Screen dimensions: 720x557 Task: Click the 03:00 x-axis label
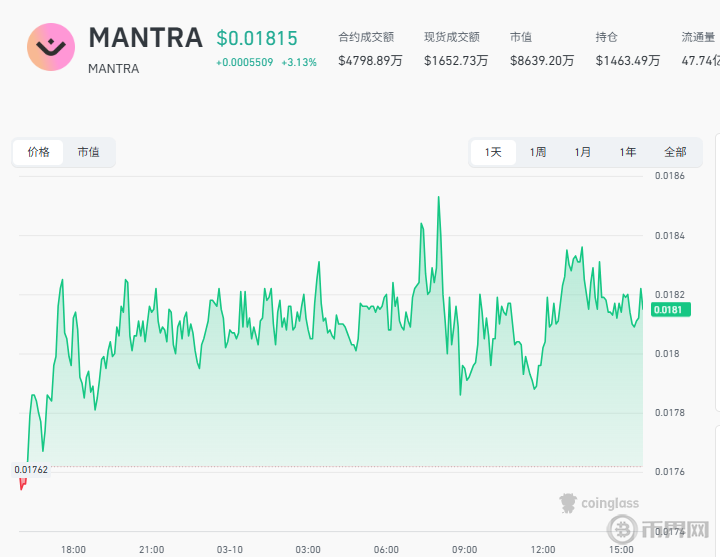click(x=308, y=550)
